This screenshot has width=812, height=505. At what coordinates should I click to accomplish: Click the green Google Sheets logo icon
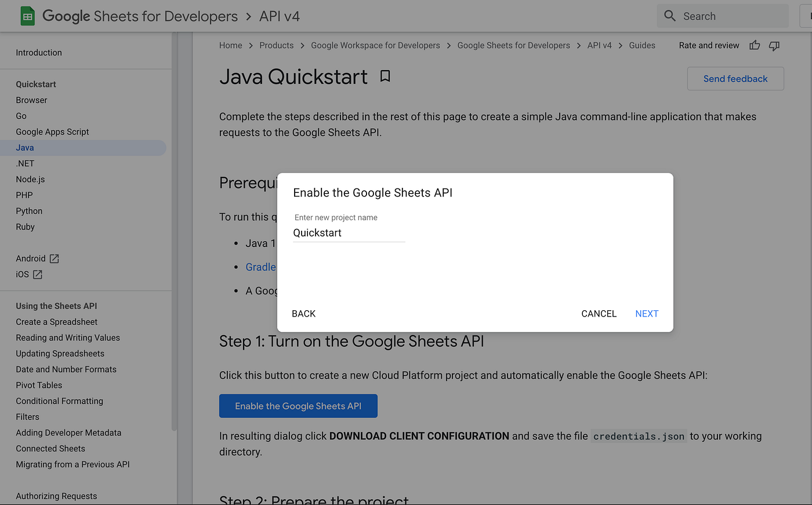click(x=27, y=16)
